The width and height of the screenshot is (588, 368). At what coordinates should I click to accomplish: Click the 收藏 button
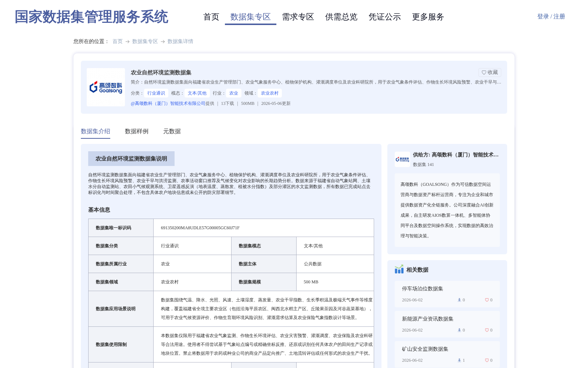(490, 72)
